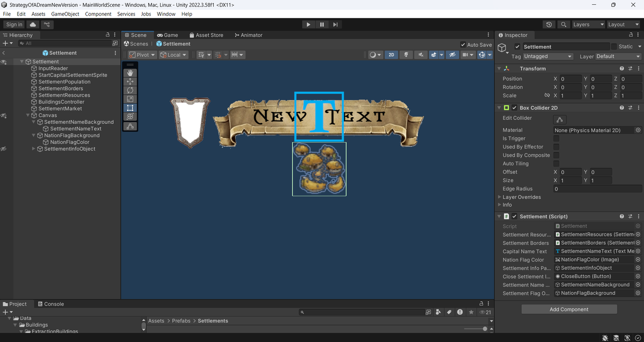Click the debug bug icon in status bar
The width and height of the screenshot is (644, 342).
[x=605, y=338]
